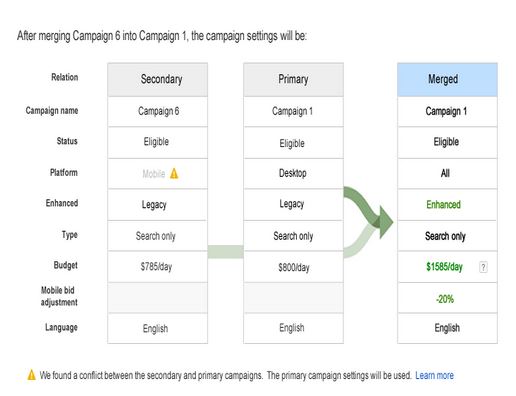Open the budget help question mark icon
Image resolution: width=516 pixels, height=396 pixels.
point(483,267)
